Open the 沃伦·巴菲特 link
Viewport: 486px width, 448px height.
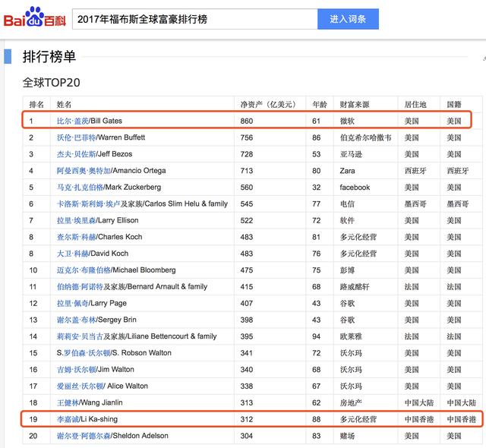click(x=76, y=137)
